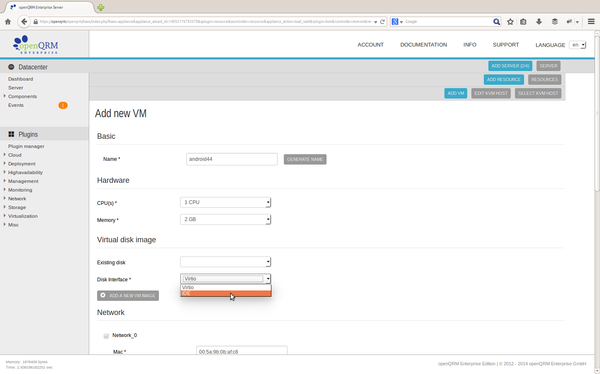The height and width of the screenshot is (374, 600).
Task: Open the Plugin manager link
Action: pos(26,146)
